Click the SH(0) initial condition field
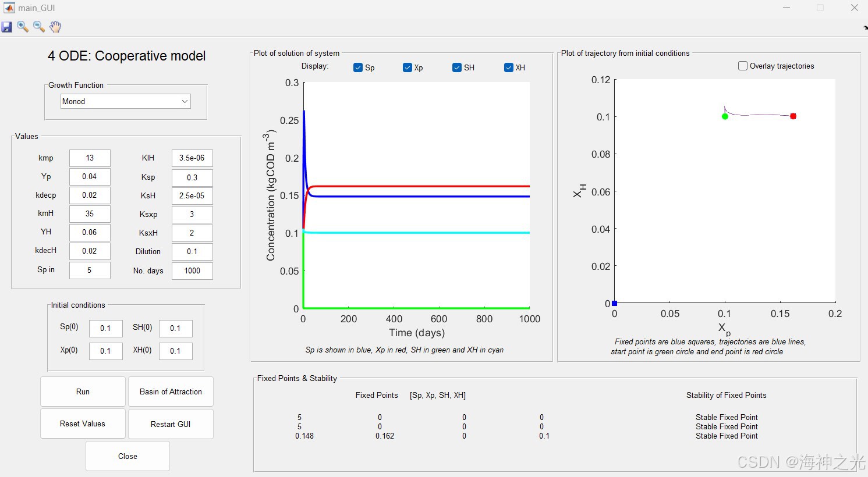Screen dimensions: 868x477 (x=176, y=328)
